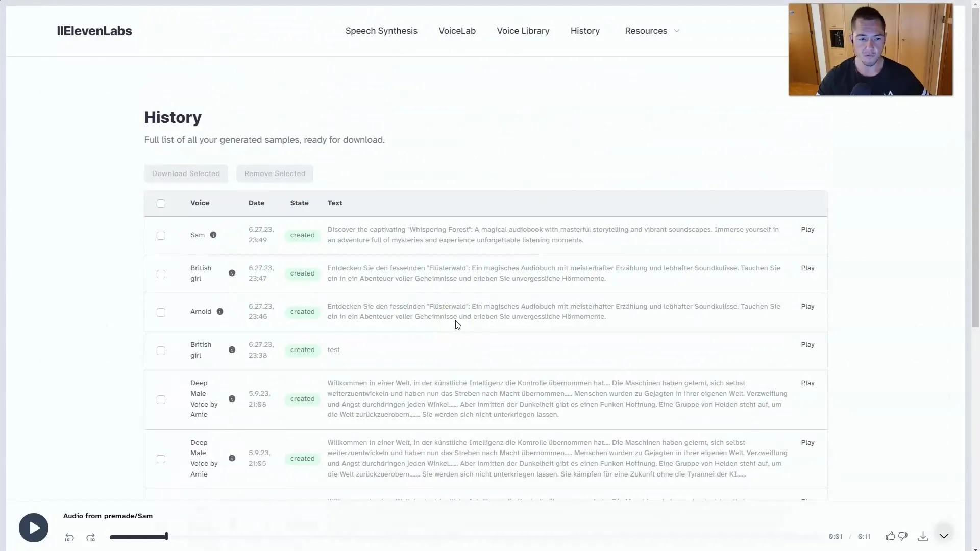Open History menu item

click(x=584, y=30)
